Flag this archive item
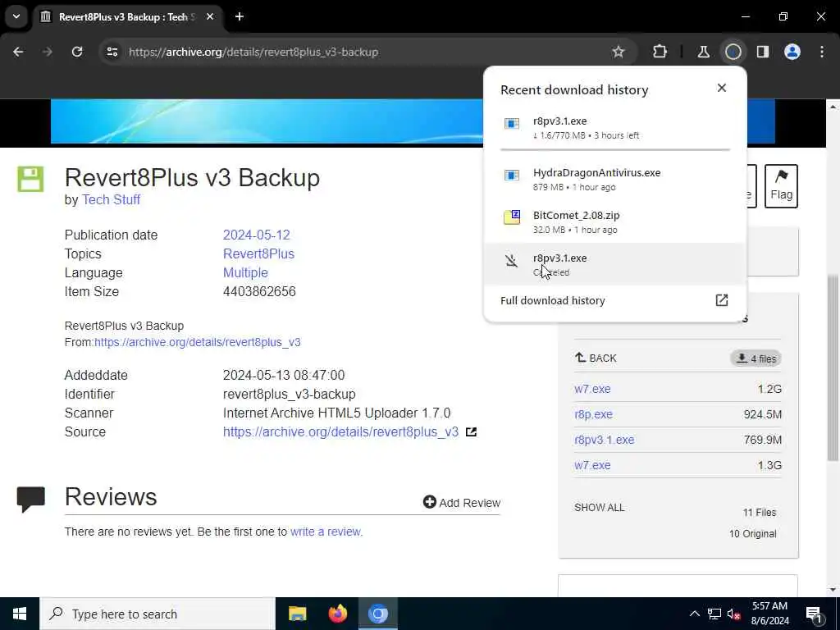 click(781, 186)
